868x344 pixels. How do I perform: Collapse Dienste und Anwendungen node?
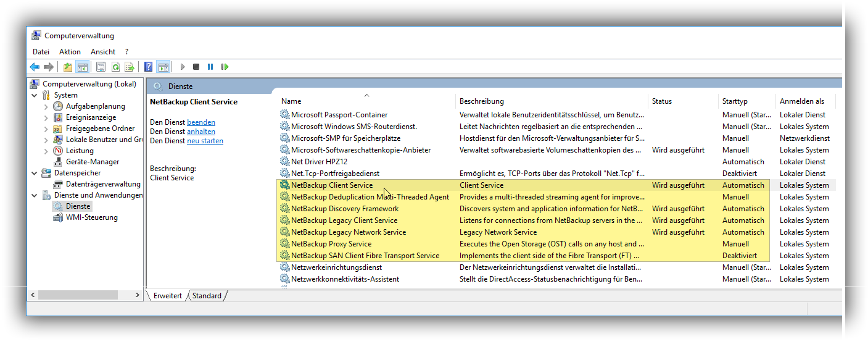[x=35, y=195]
